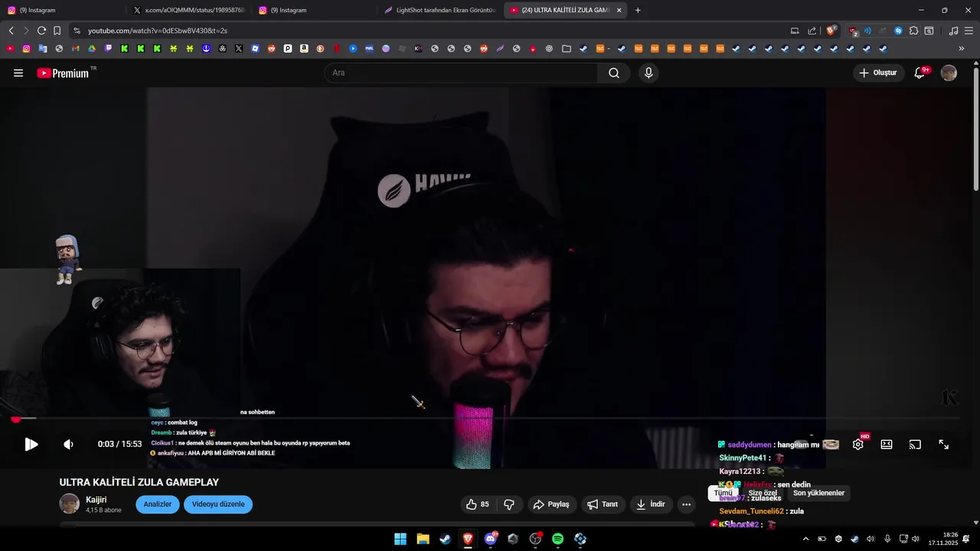Select the Son yüklenenler chip
Viewport: 980px width, 551px height.
coord(818,493)
